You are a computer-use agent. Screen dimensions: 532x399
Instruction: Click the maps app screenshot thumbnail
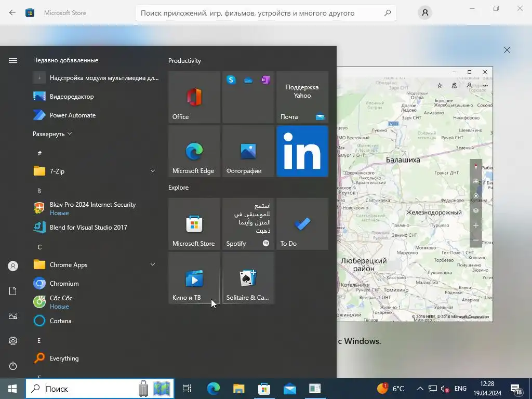point(415,194)
